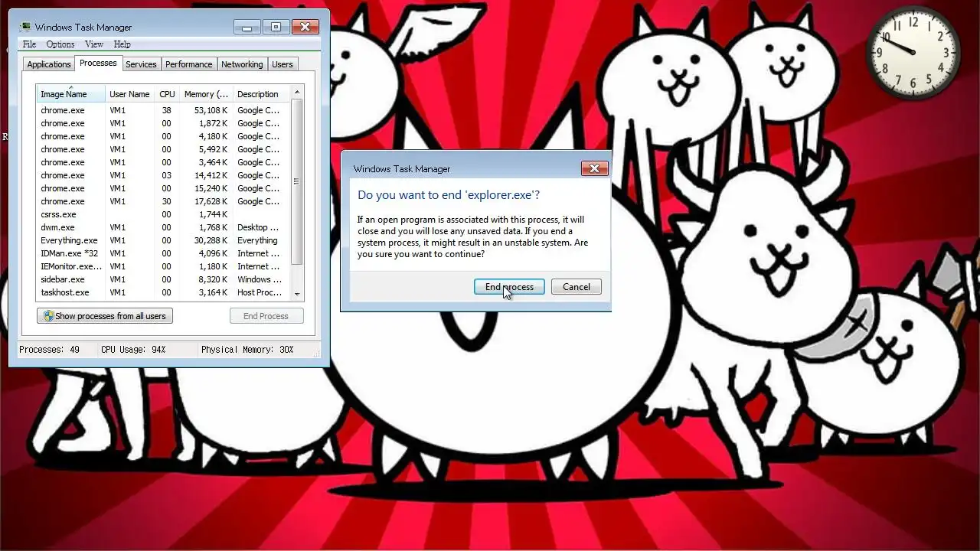The width and height of the screenshot is (980, 551).
Task: Select the chrome.exe row using 53,108 K
Action: pyautogui.click(x=164, y=110)
